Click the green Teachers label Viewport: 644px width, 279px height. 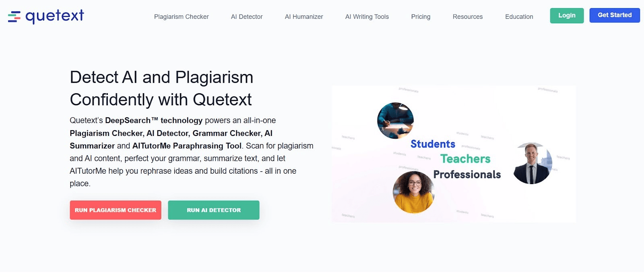click(x=465, y=159)
